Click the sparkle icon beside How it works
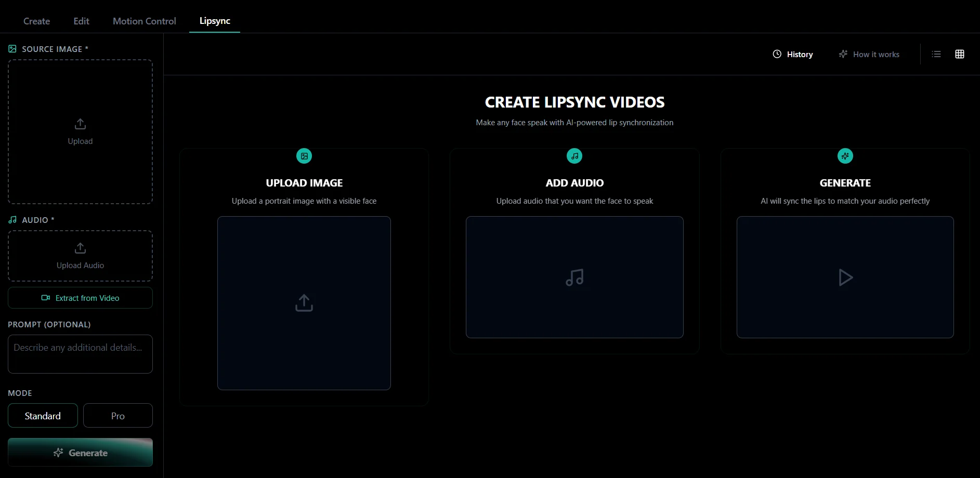This screenshot has height=478, width=980. (843, 54)
